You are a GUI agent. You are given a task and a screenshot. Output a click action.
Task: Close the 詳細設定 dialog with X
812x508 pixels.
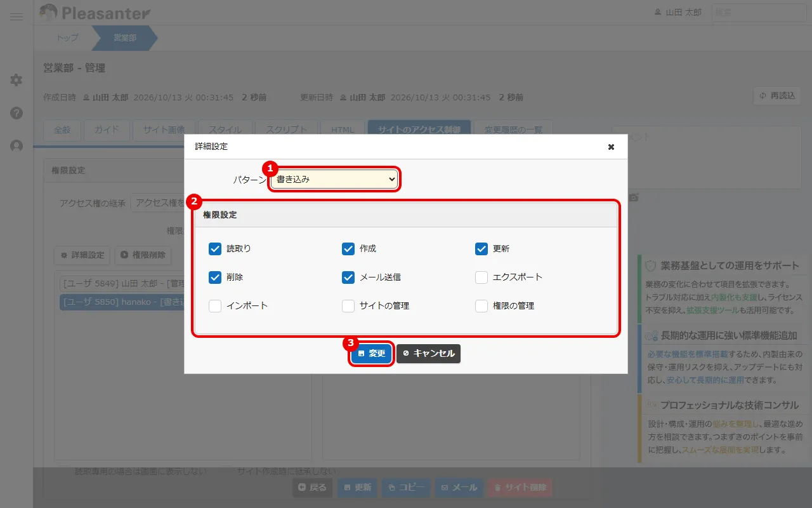(611, 147)
